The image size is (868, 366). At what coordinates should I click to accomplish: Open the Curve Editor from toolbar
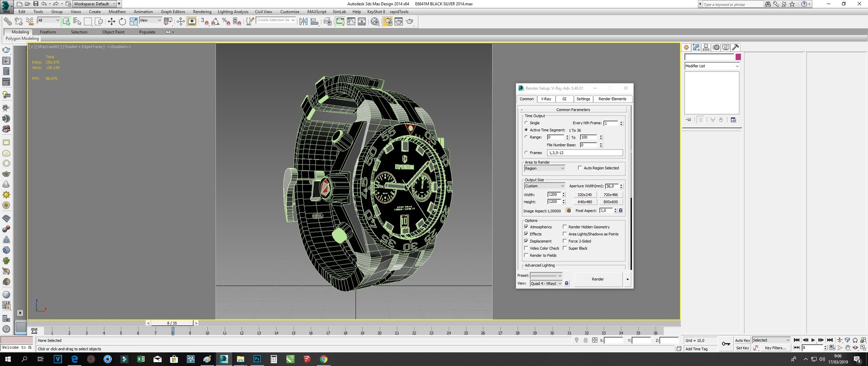(x=351, y=21)
